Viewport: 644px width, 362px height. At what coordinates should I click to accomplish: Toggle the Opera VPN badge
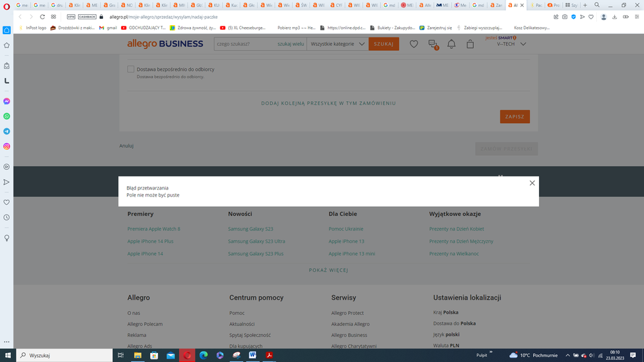pos(71,17)
